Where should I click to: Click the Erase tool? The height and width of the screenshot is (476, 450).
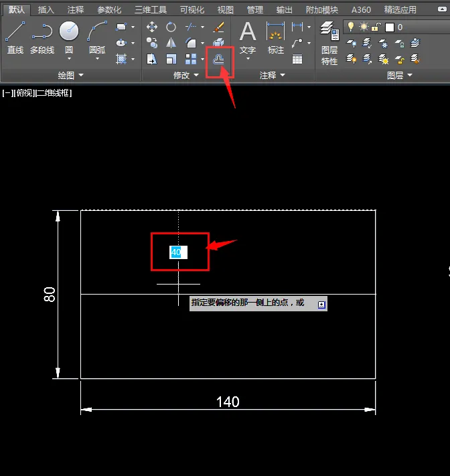tap(218, 27)
